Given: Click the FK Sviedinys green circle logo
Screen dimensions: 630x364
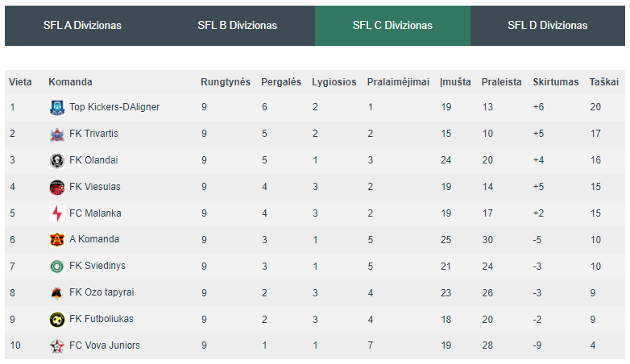Looking at the screenshot, I should [x=57, y=267].
